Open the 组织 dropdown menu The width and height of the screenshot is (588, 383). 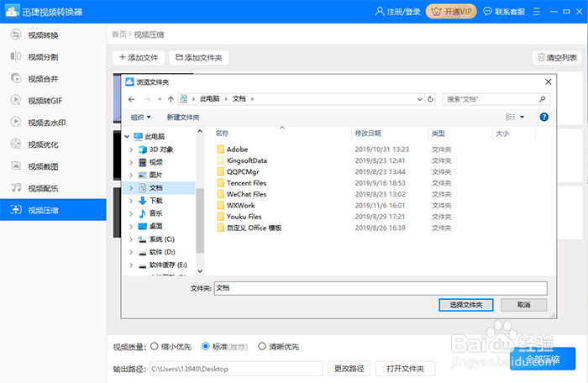tap(140, 117)
